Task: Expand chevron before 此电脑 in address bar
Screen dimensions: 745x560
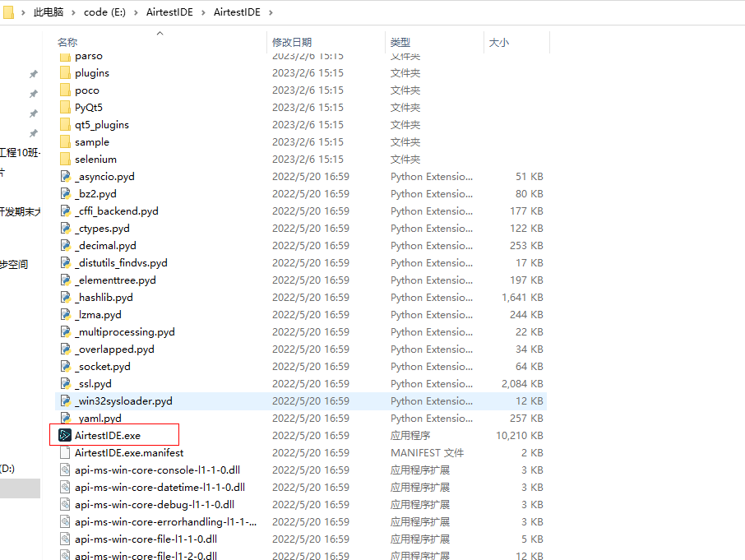Action: 23,13
